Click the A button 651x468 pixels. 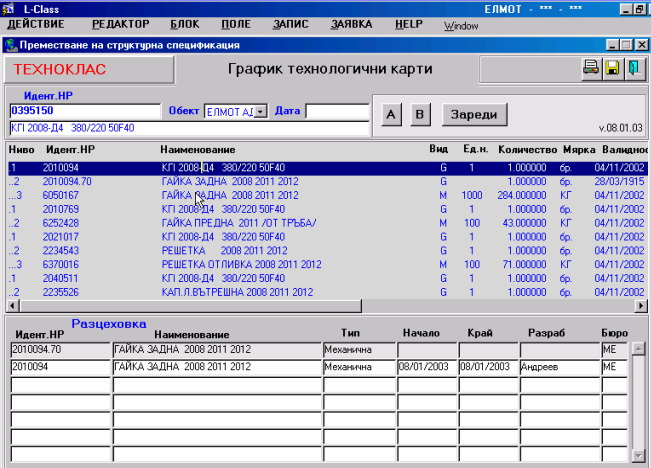coord(391,115)
